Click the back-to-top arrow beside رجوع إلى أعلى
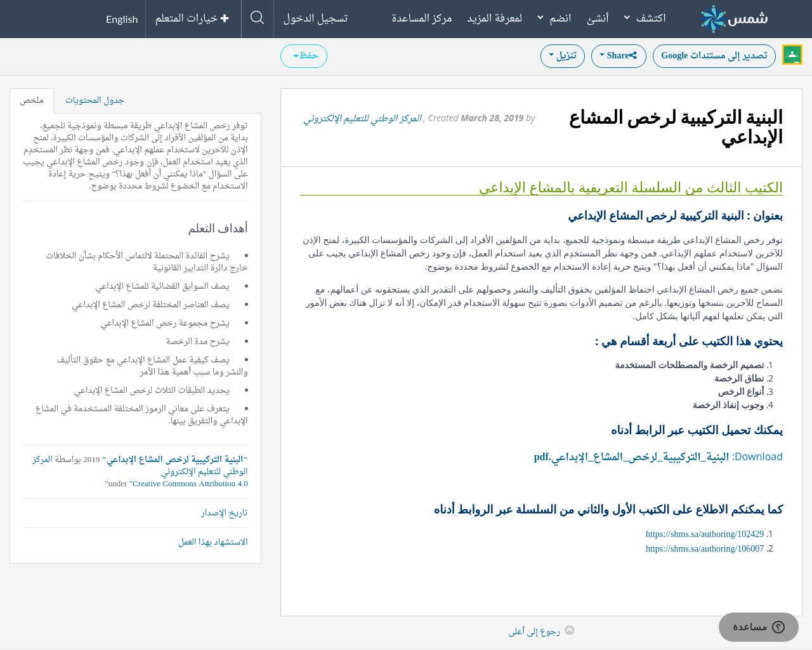 click(x=568, y=628)
